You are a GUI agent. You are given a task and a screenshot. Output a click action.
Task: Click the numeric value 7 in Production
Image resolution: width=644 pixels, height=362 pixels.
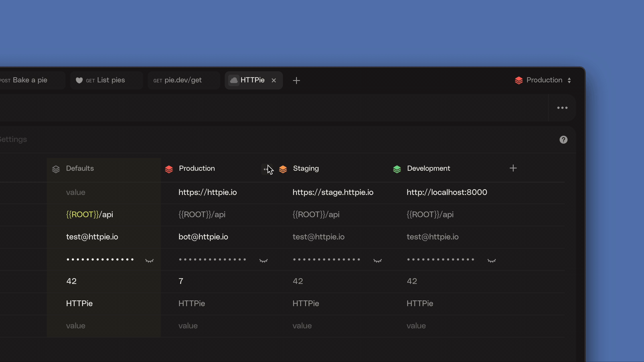click(x=181, y=281)
